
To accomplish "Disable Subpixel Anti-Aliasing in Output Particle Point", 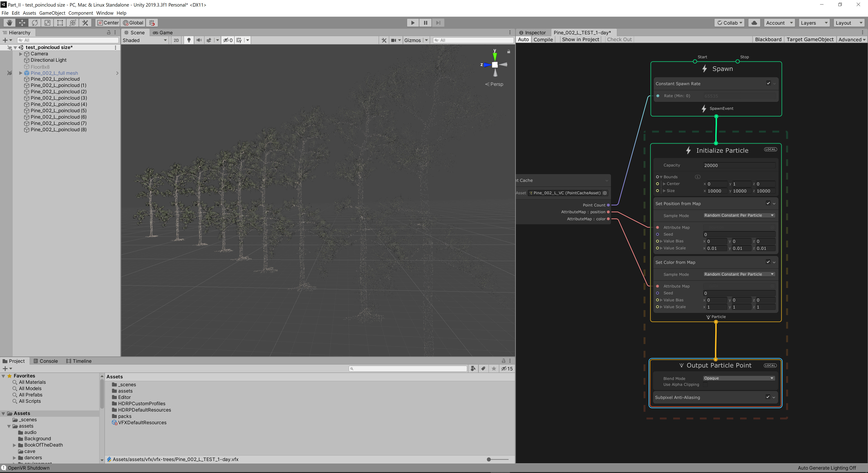I will tap(768, 397).
